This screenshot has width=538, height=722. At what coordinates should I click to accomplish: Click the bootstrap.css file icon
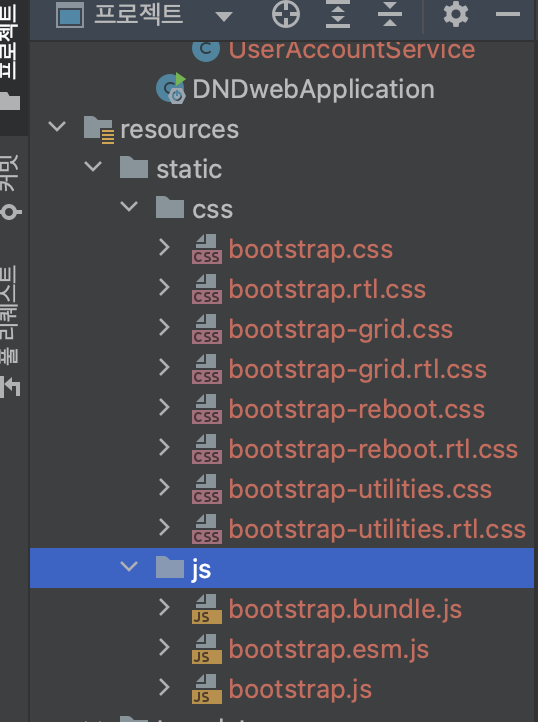point(207,249)
